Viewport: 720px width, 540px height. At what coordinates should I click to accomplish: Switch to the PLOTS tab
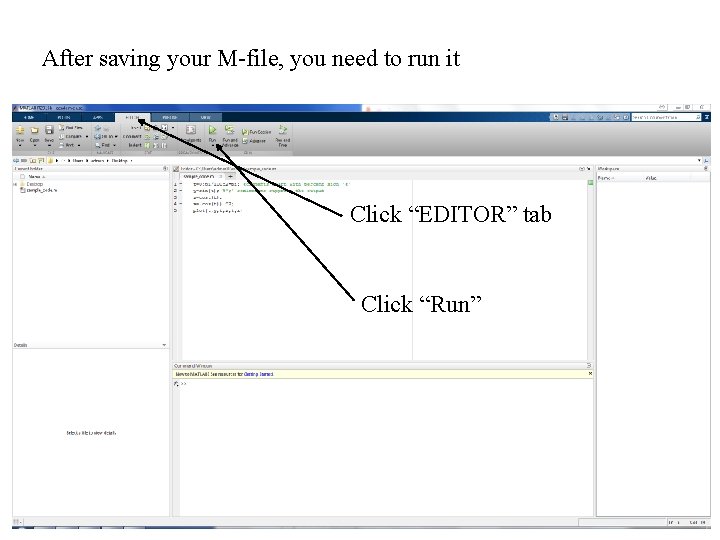pos(64,118)
